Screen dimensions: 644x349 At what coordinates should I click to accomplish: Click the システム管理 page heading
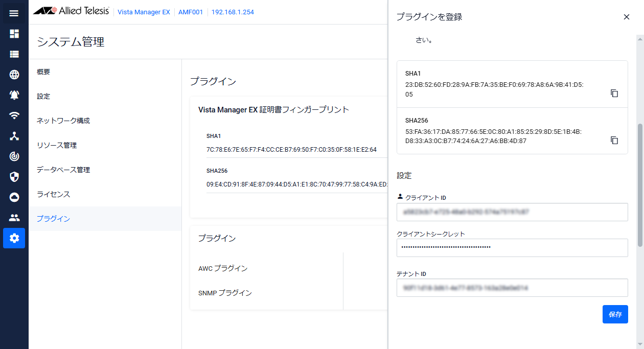pos(71,42)
